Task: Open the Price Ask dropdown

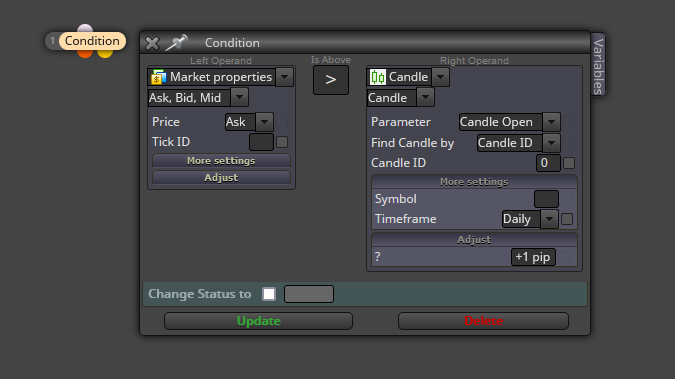Action: click(x=264, y=122)
